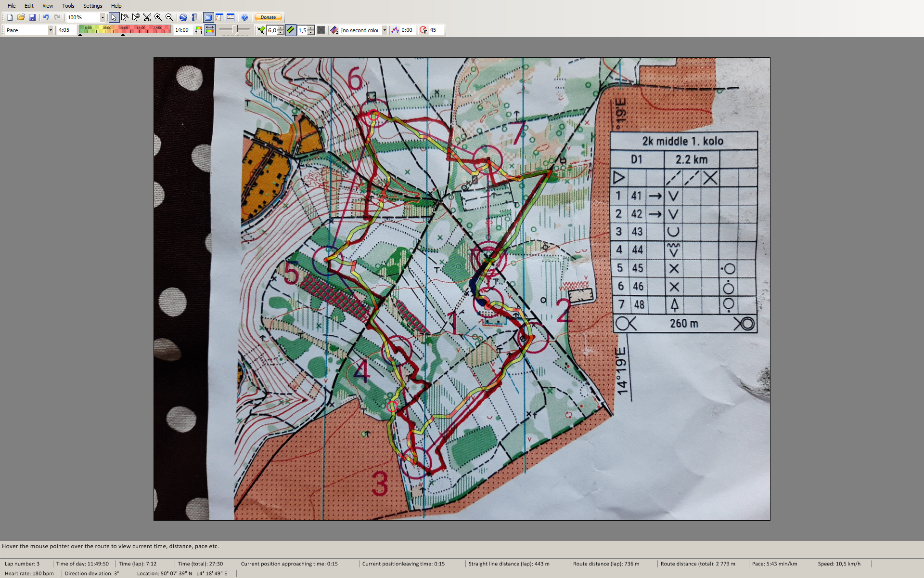Choose the scissors cut route tool
The image size is (924, 578).
[147, 17]
